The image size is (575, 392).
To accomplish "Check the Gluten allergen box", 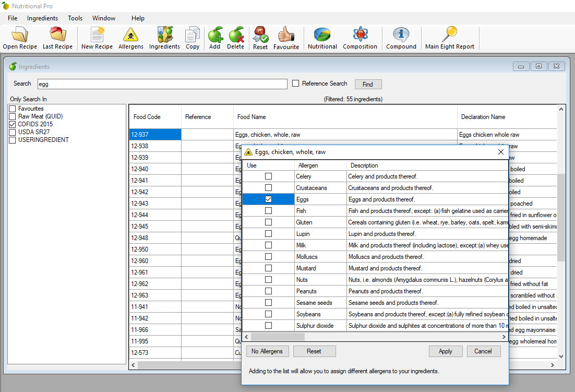I will 268,222.
